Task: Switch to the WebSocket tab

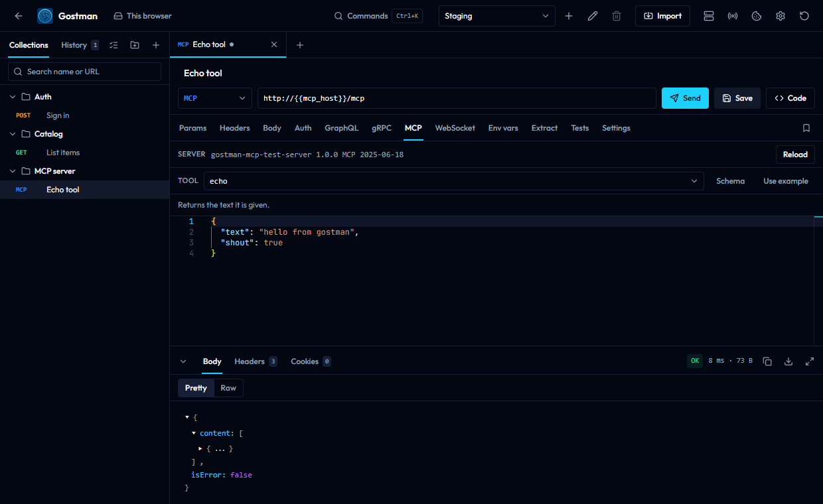Action: [x=455, y=128]
